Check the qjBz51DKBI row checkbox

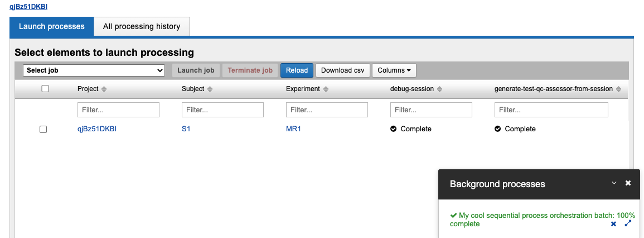click(43, 129)
